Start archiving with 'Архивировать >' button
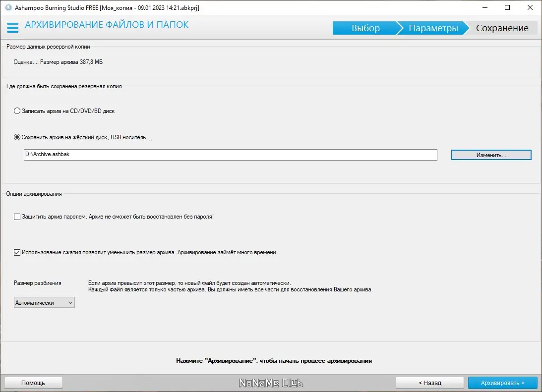 [503, 383]
